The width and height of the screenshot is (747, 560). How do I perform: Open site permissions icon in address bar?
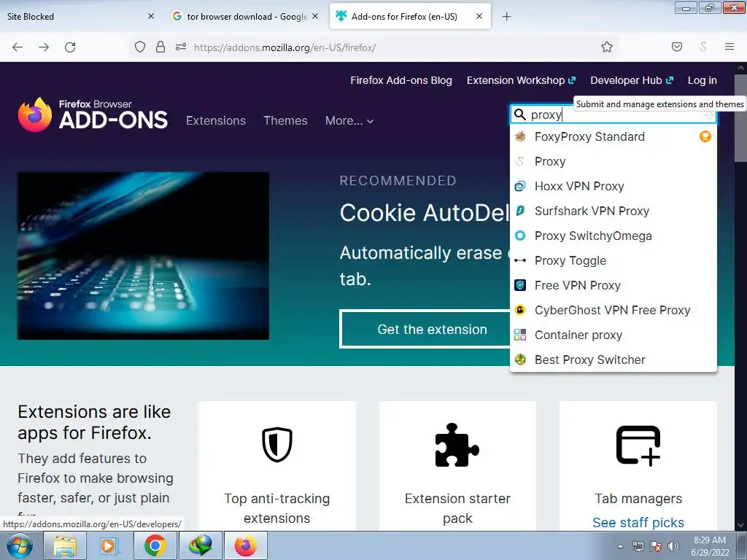pos(181,47)
